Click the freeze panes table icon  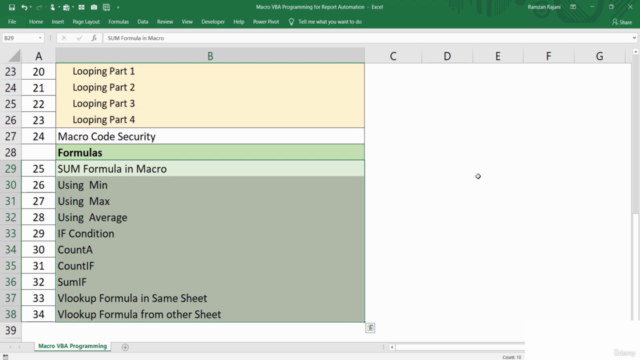107,7
